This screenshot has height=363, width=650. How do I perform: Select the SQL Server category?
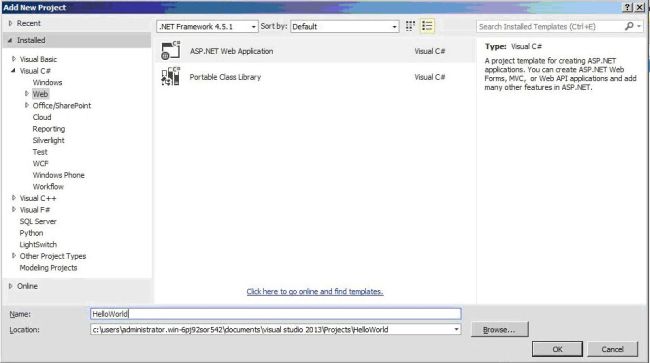click(38, 221)
